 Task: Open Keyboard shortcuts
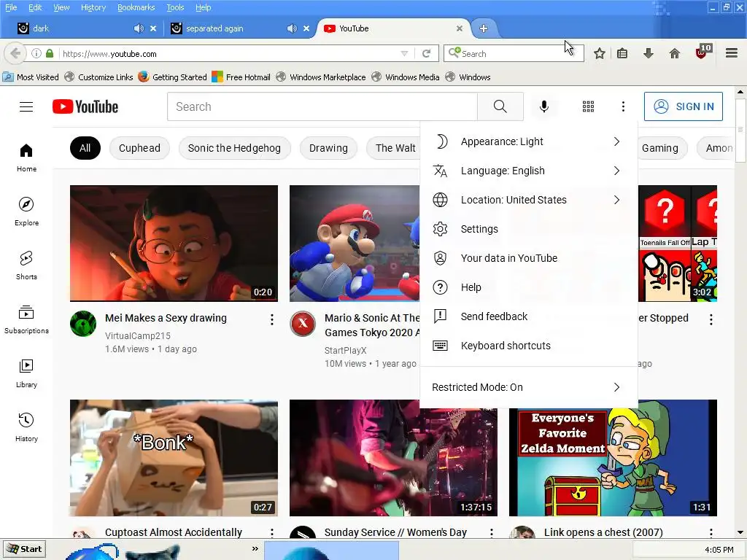[528, 346]
